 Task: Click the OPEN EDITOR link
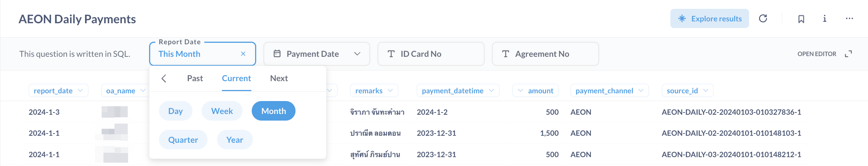pos(816,54)
